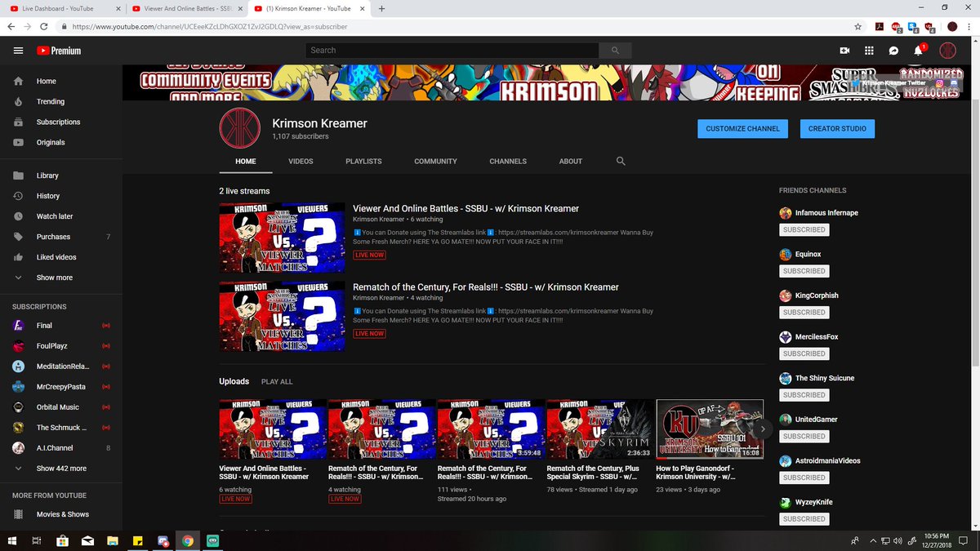
Task: Open the Skyrim special stream thumbnail
Action: (x=600, y=429)
